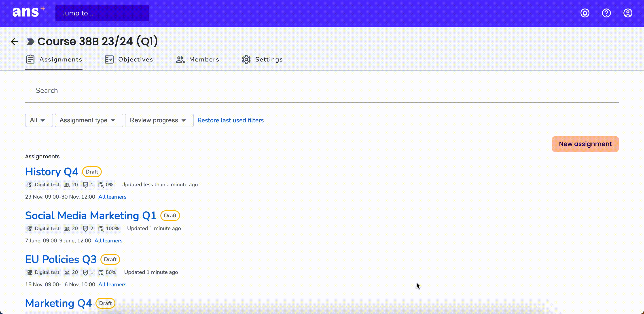The height and width of the screenshot is (314, 644).
Task: Click the New assignment button
Action: (585, 144)
